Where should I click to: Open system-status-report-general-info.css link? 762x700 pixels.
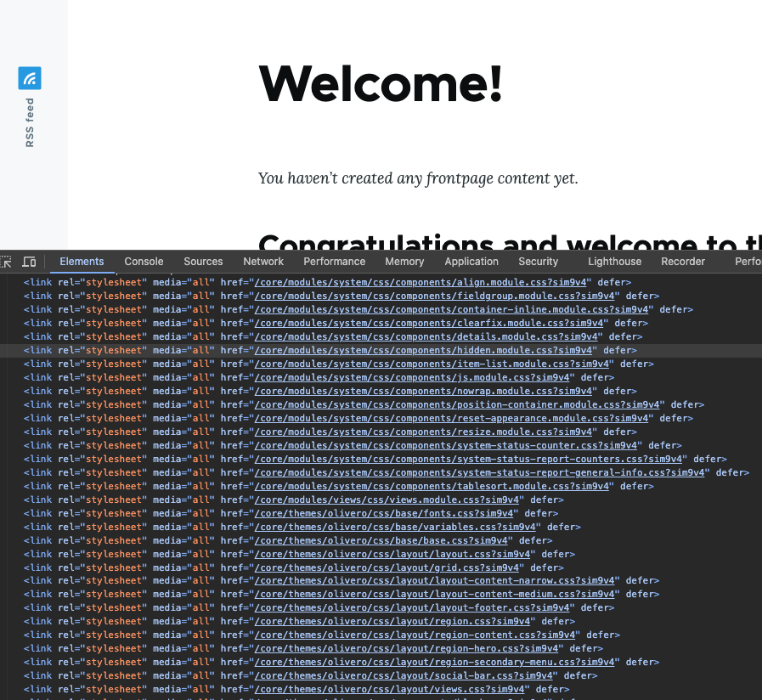482,473
